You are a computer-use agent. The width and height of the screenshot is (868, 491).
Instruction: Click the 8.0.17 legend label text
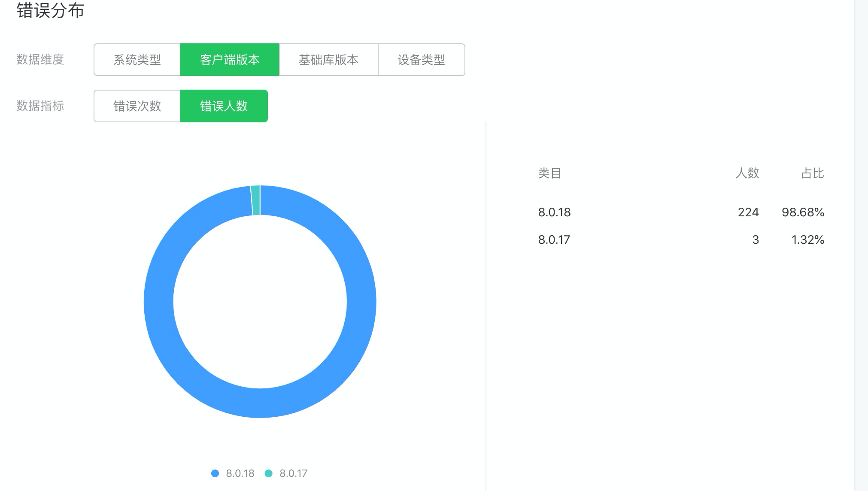coord(293,473)
